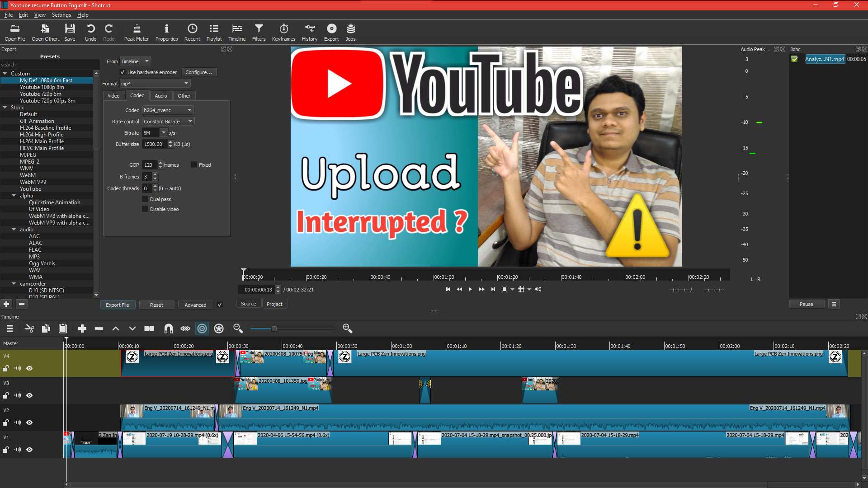Viewport: 868px width, 488px height.
Task: Click the Open File toolbar icon
Action: (15, 33)
